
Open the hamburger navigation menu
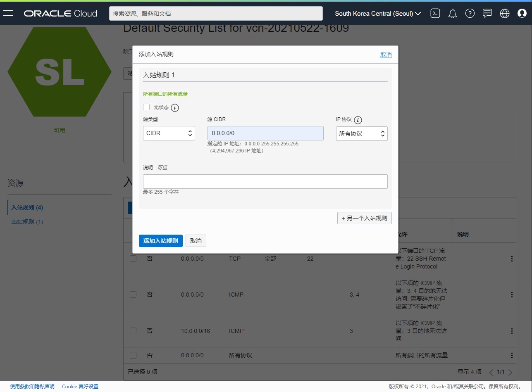point(8,13)
